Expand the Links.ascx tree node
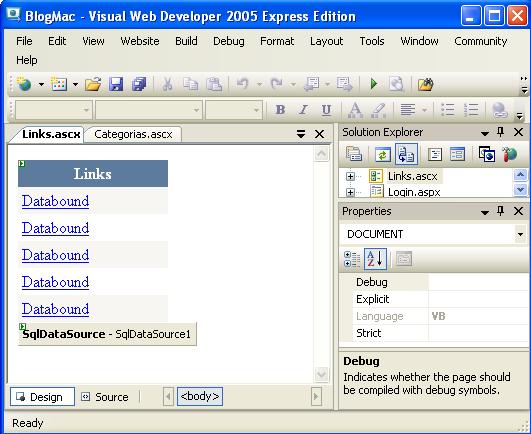This screenshot has height=434, width=531. [350, 176]
